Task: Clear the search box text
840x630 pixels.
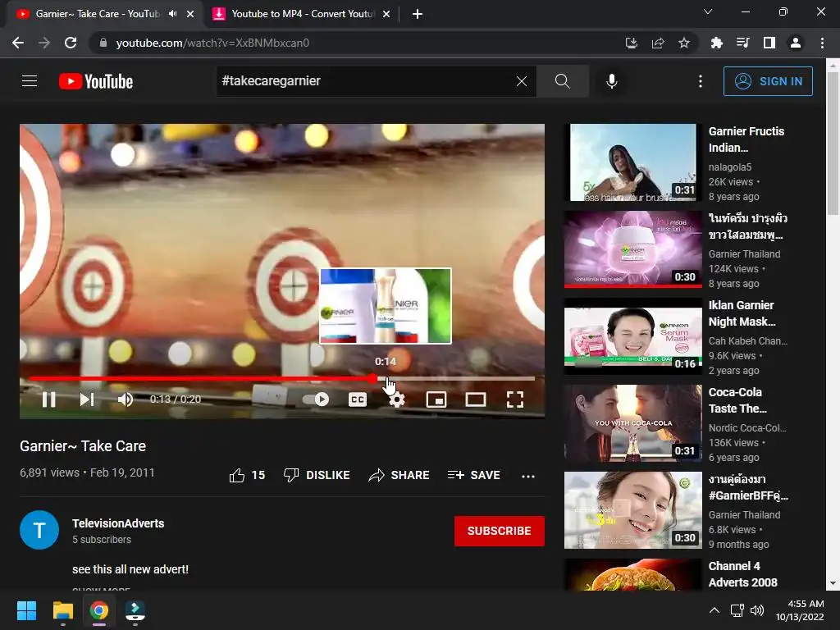Action: point(521,81)
